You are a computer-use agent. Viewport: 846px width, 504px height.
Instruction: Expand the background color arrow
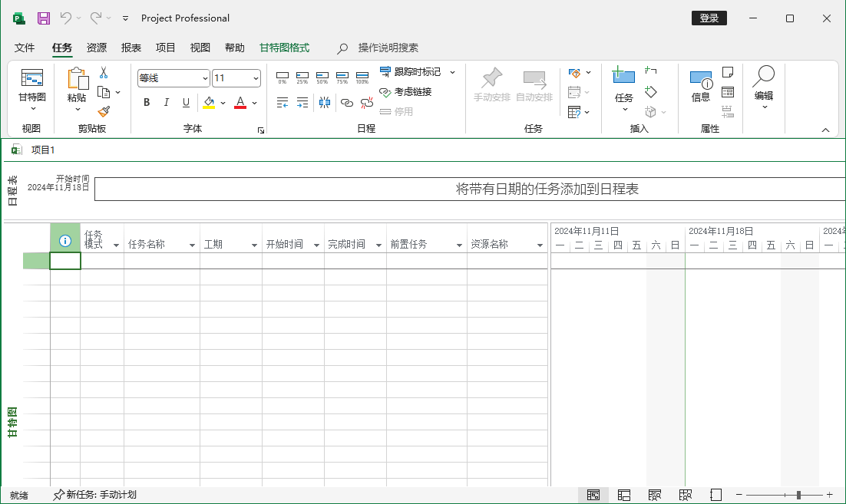coord(223,103)
